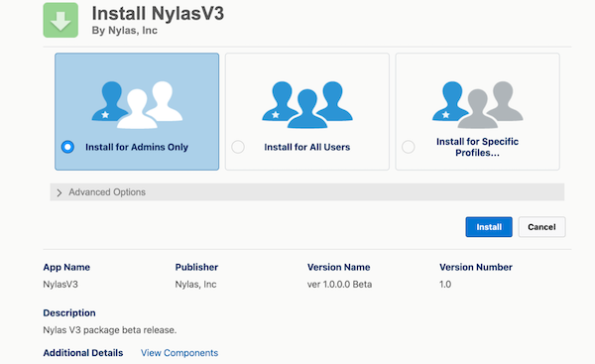Click the All Users blue group icon

307,105
